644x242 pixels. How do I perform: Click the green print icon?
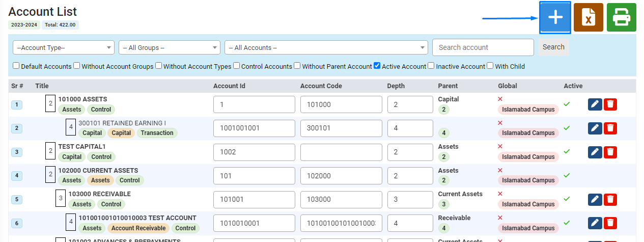tap(621, 18)
